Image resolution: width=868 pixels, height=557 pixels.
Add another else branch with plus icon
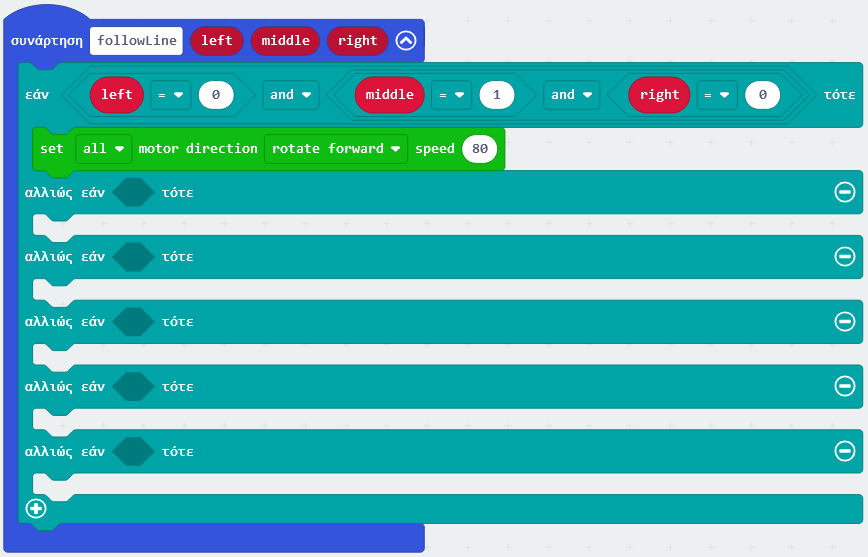click(36, 508)
